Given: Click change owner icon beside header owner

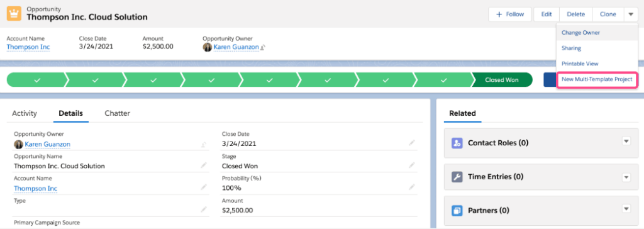Looking at the screenshot, I should coord(263,47).
